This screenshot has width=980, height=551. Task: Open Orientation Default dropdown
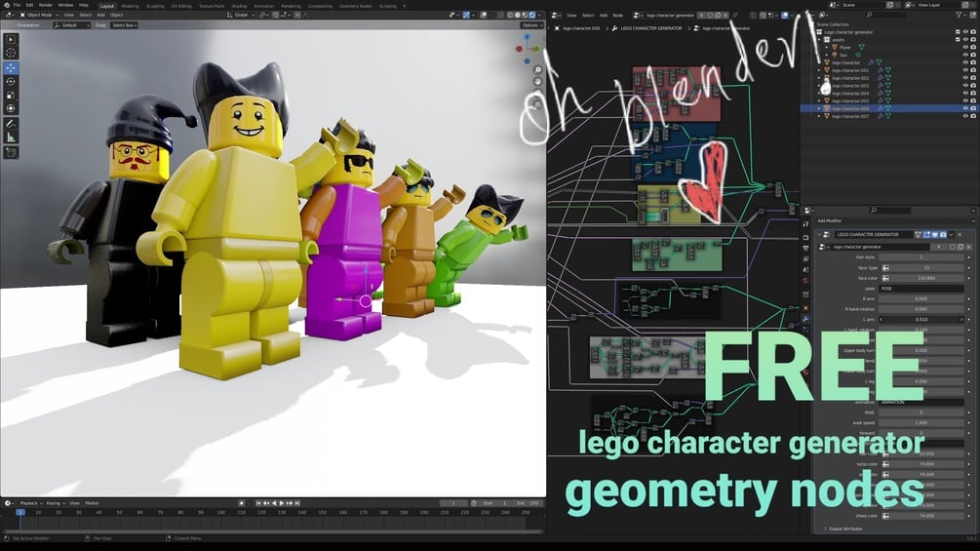pyautogui.click(x=72, y=25)
